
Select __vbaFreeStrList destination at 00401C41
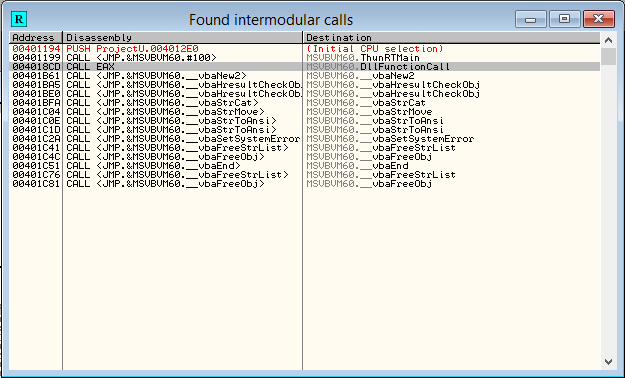pos(381,148)
